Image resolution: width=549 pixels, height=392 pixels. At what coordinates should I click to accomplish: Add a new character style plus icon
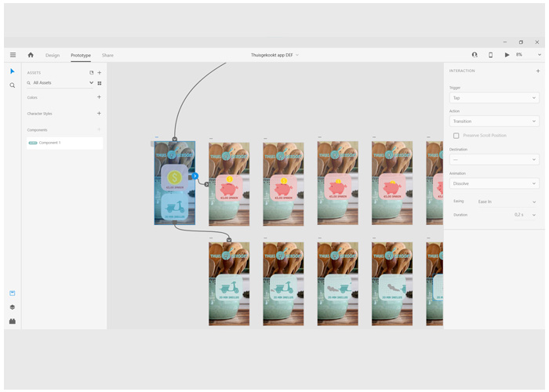(99, 114)
